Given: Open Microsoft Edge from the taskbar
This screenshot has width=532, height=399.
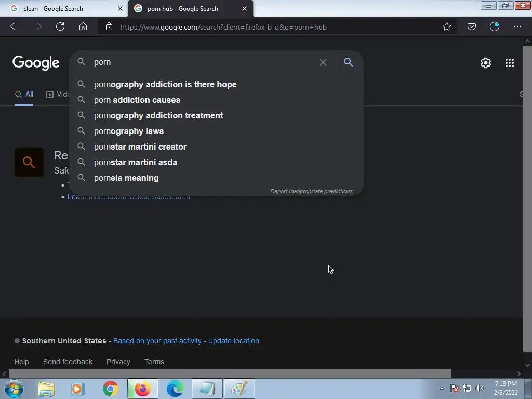Looking at the screenshot, I should (175, 389).
